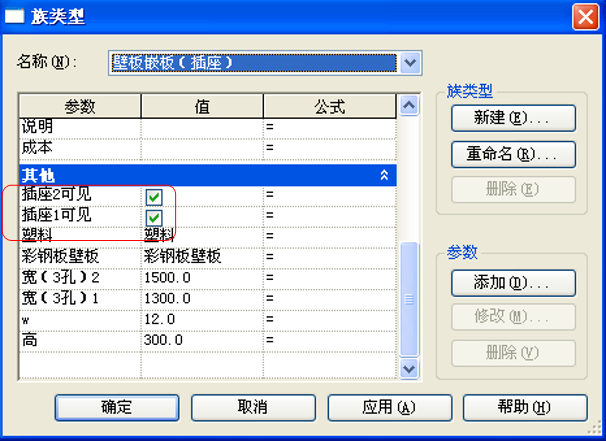Click formula cell of 说明 row
The image size is (606, 441).
coord(330,126)
